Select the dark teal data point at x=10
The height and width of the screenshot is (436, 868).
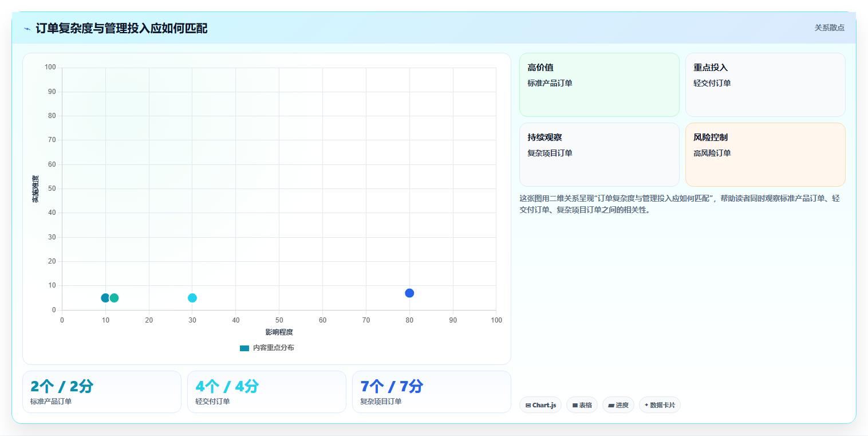pyautogui.click(x=105, y=298)
